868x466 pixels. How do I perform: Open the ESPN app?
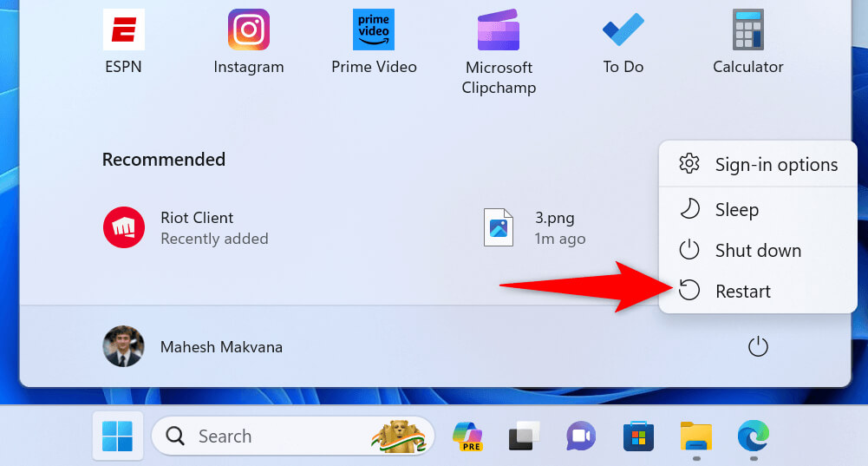pos(123,41)
